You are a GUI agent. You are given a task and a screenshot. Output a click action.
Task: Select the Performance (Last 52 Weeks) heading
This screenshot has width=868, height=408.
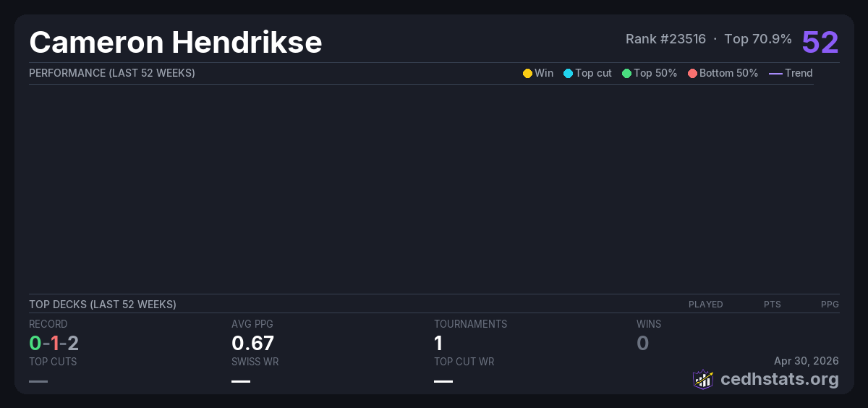[112, 73]
